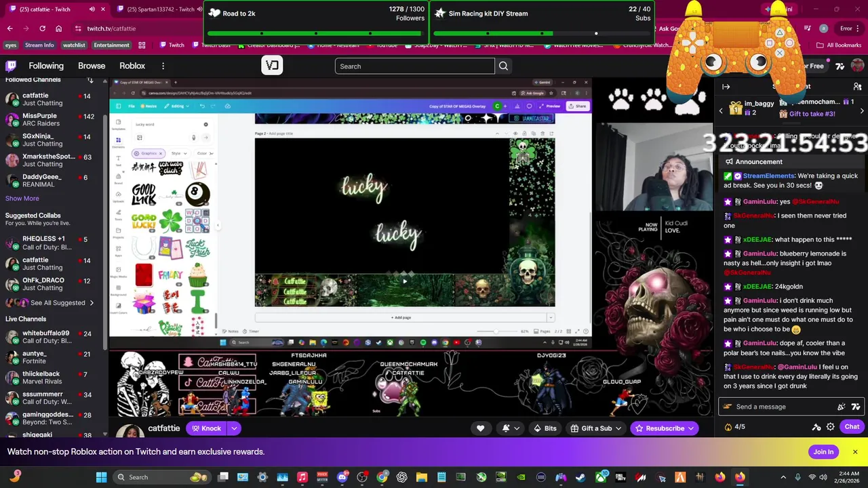Collapse chat using the arrow icon
The height and width of the screenshot is (488, 868).
click(x=726, y=87)
